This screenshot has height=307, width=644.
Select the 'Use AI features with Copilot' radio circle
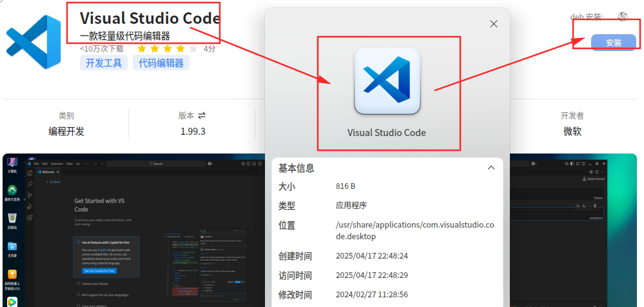pyautogui.click(x=79, y=243)
